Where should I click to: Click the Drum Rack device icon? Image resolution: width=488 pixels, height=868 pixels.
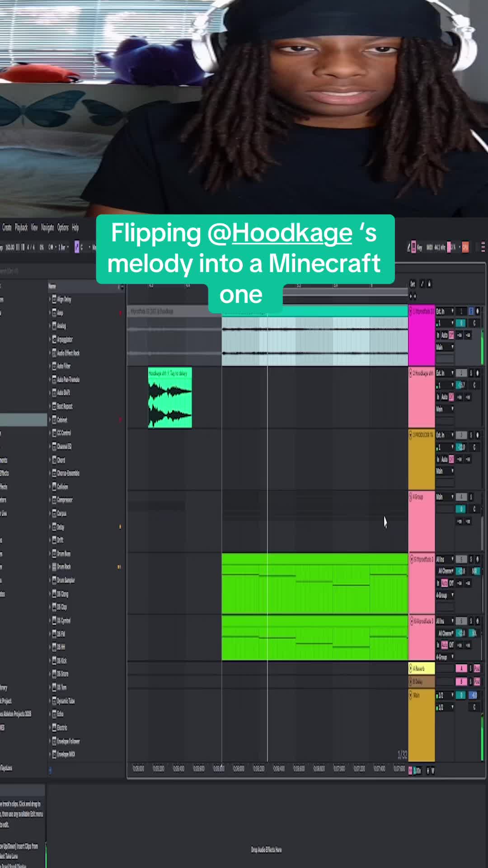[54, 567]
